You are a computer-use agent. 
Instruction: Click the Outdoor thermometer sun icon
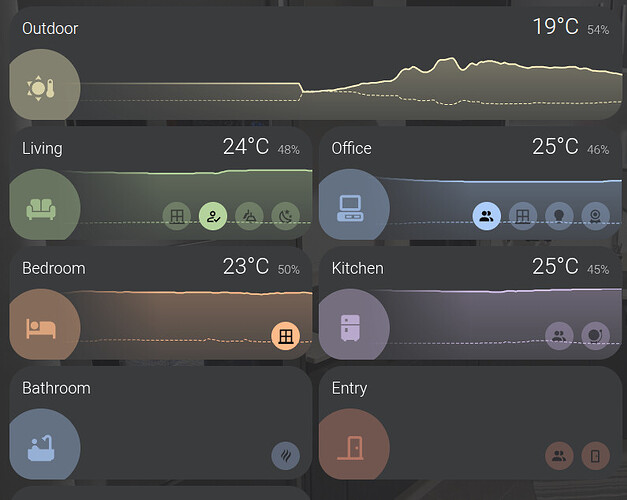39,89
